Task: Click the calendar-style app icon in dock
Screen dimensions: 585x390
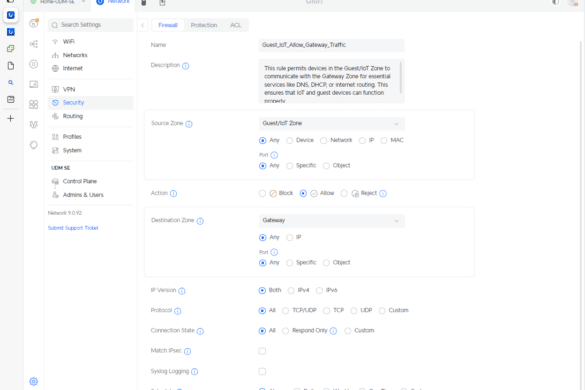Action: click(10, 99)
